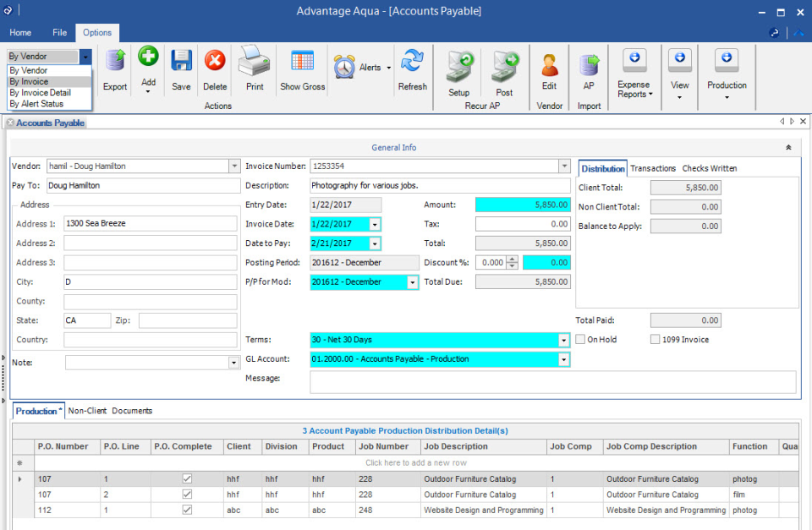
Task: Expand the Terms dropdown
Action: pos(563,340)
